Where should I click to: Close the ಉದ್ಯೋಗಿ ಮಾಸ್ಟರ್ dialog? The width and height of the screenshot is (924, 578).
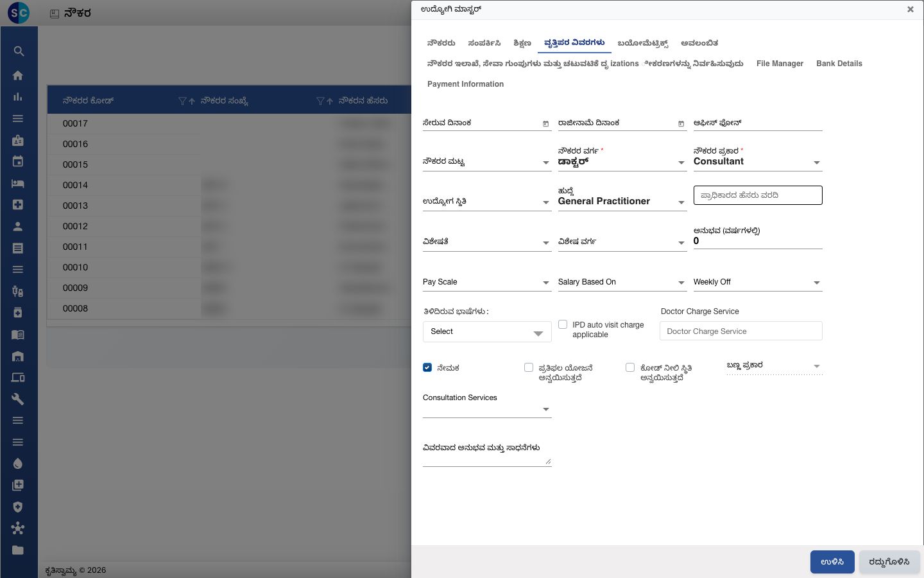(910, 10)
